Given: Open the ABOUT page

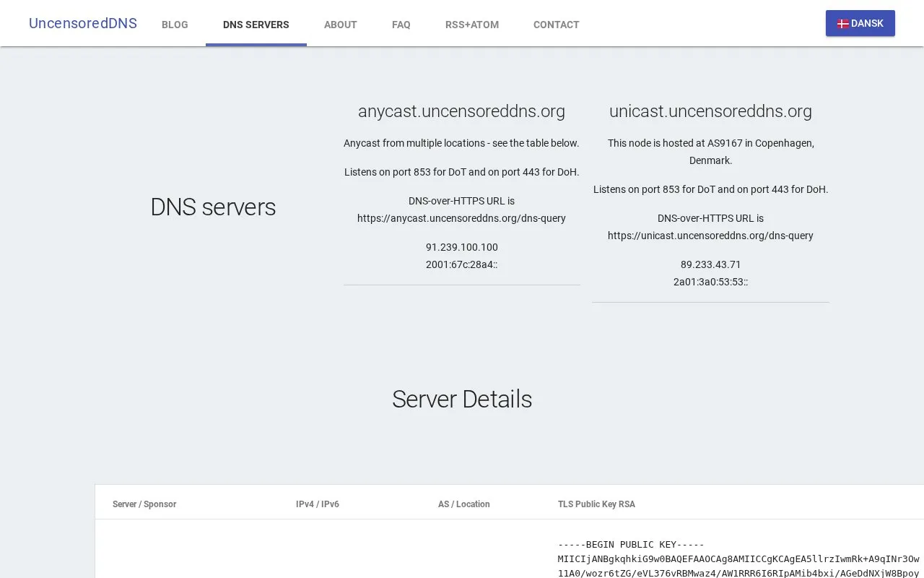Looking at the screenshot, I should (x=341, y=25).
